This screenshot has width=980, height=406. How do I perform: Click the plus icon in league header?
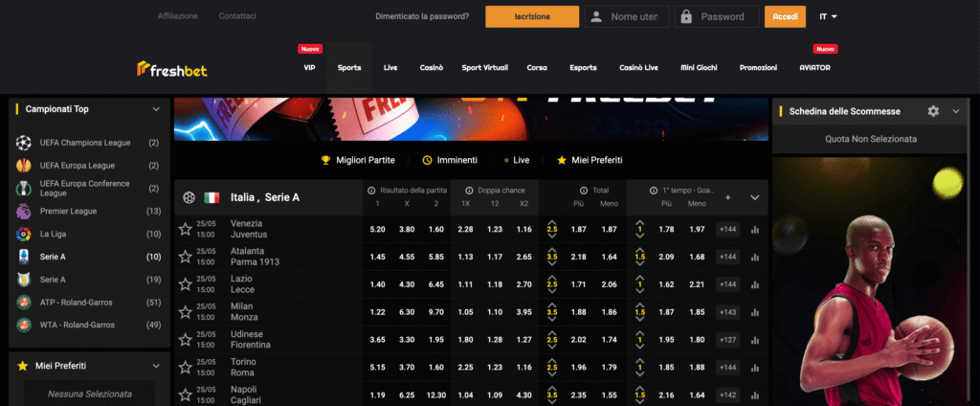[727, 197]
